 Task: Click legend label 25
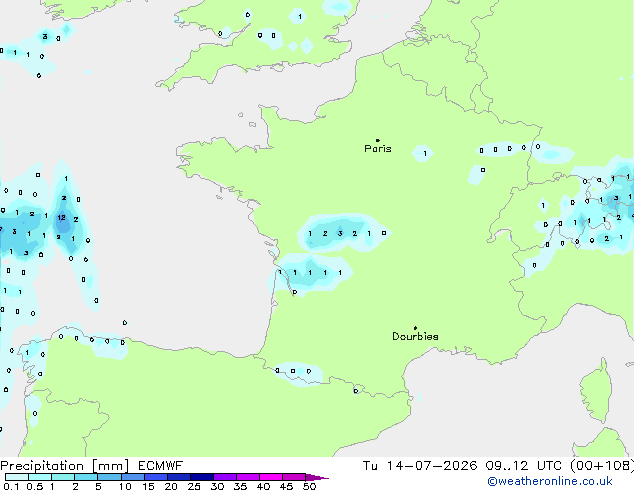point(194,486)
